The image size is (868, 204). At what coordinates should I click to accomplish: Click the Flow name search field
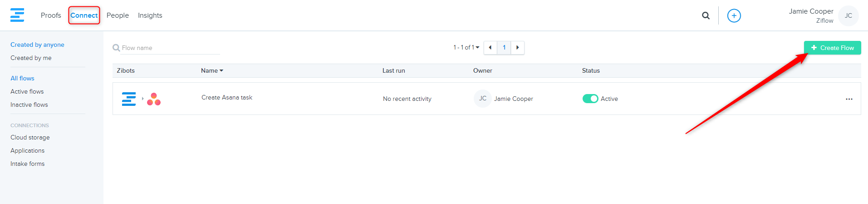click(170, 48)
